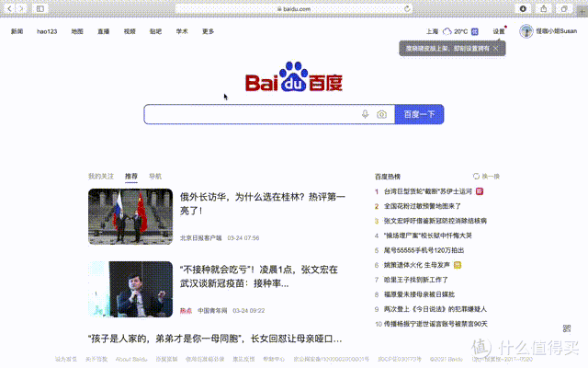Click the camera image search icon
This screenshot has width=588, height=368.
click(382, 114)
